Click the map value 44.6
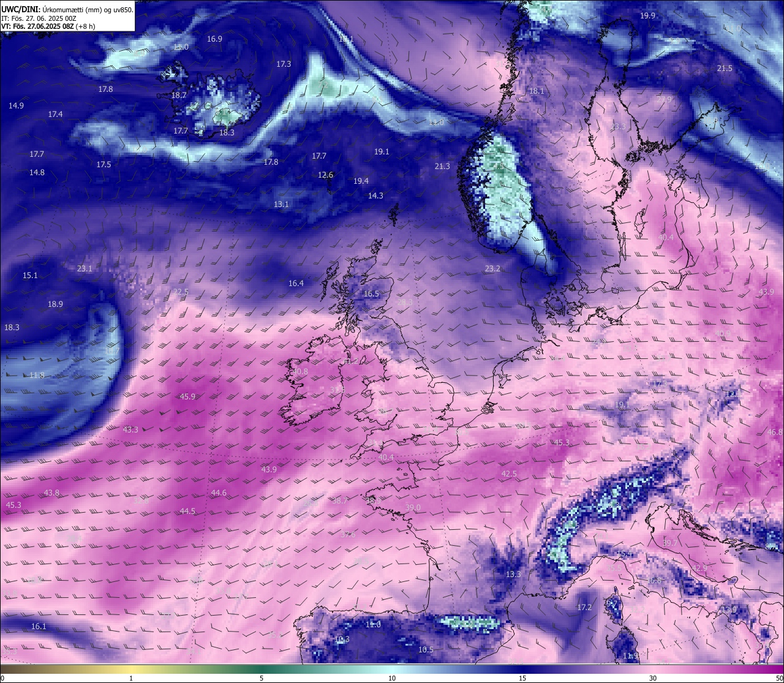 219,493
